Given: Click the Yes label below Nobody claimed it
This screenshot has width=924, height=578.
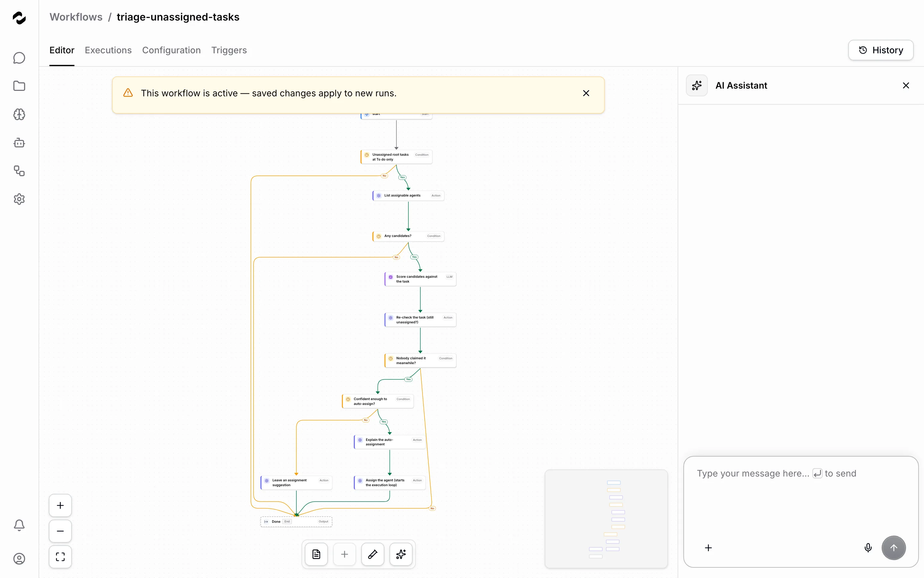Looking at the screenshot, I should [408, 379].
